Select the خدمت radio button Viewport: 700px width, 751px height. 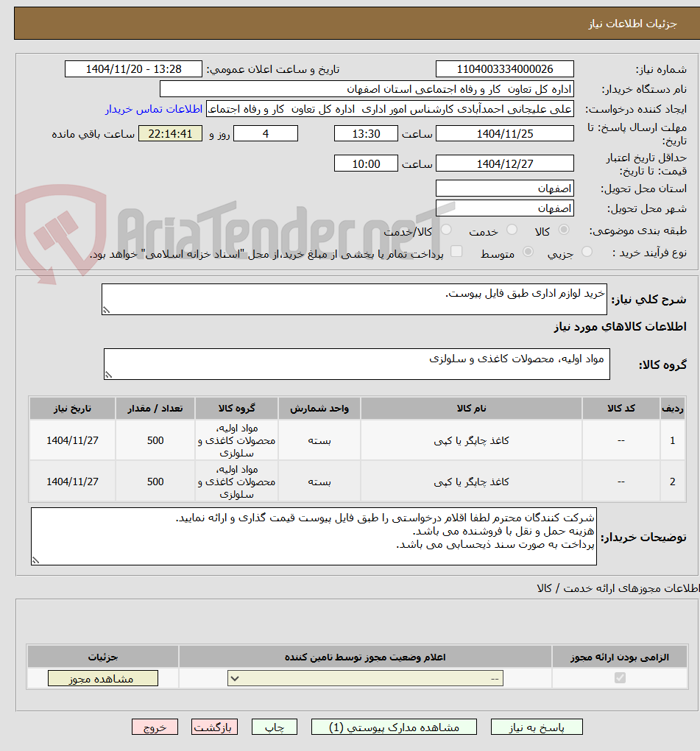(x=512, y=230)
